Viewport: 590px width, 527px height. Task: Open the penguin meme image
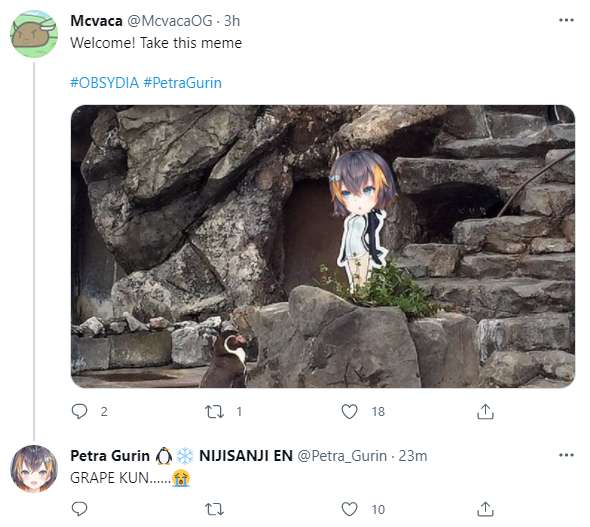point(323,246)
